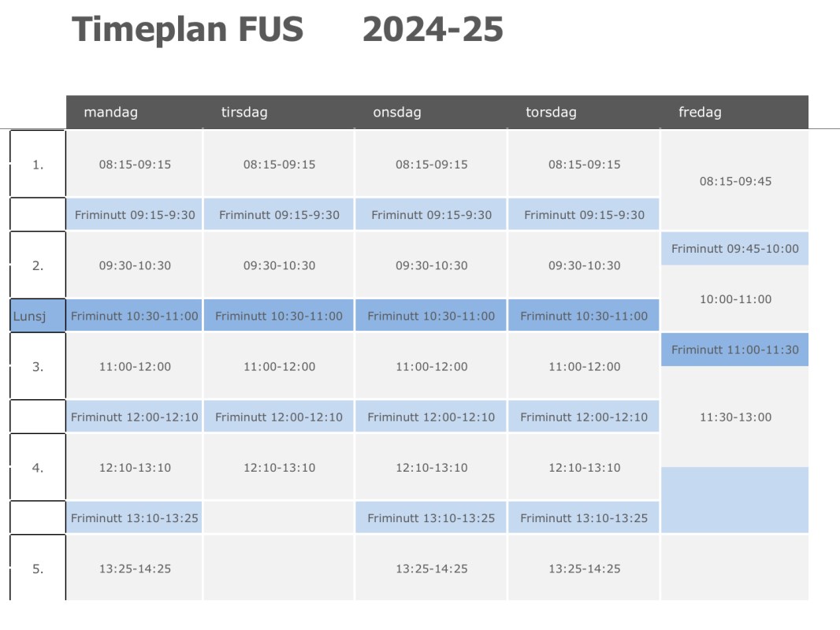Click fredag cell 08:15-09:45
This screenshot has height=630, width=840.
pyautogui.click(x=734, y=181)
